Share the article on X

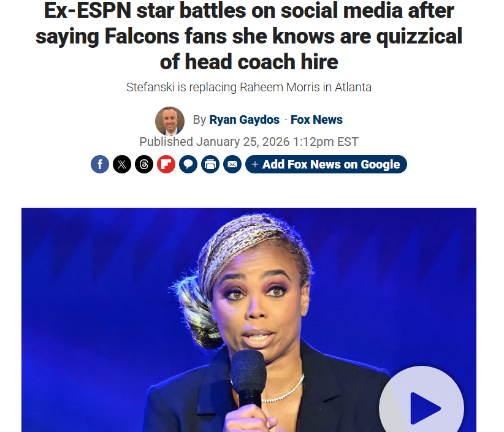pos(122,164)
